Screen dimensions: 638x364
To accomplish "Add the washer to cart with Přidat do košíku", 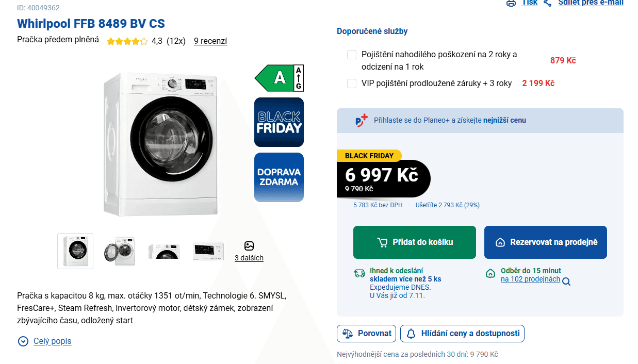I will tap(415, 242).
